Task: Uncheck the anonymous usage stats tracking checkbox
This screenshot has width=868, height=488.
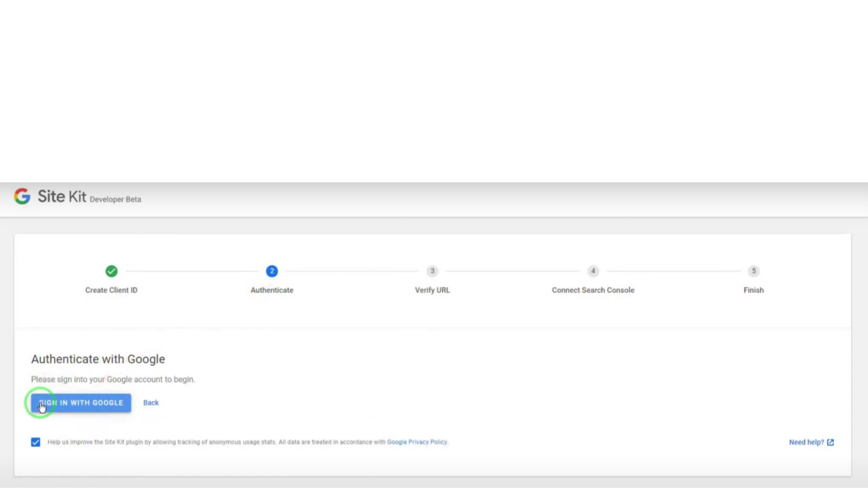Action: pyautogui.click(x=36, y=442)
